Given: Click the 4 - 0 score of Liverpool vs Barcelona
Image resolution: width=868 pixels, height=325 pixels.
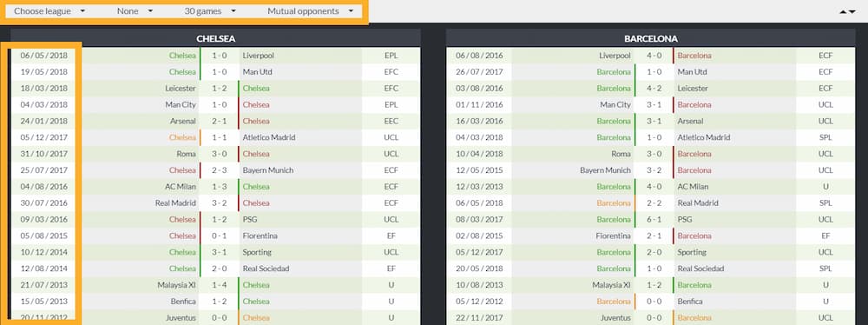Looking at the screenshot, I should click(654, 56).
